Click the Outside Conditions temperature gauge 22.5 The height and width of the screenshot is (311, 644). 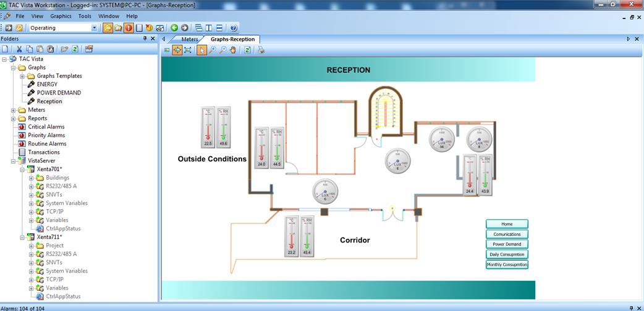click(208, 127)
